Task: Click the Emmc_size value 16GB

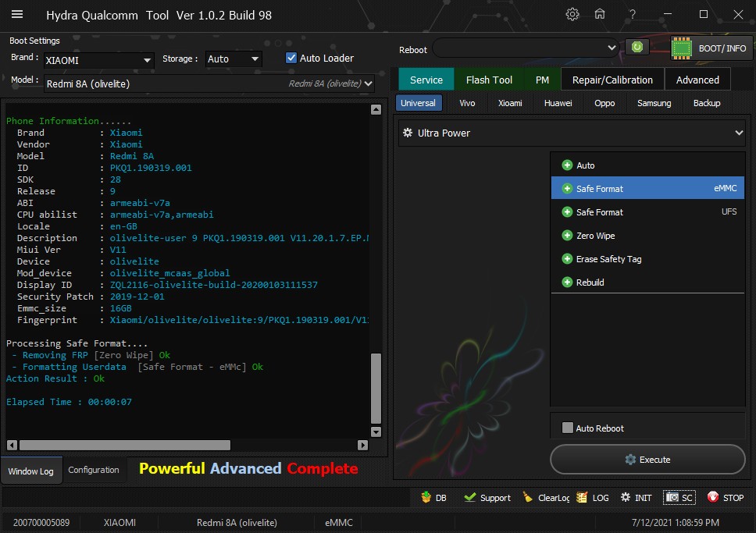Action: tap(120, 308)
